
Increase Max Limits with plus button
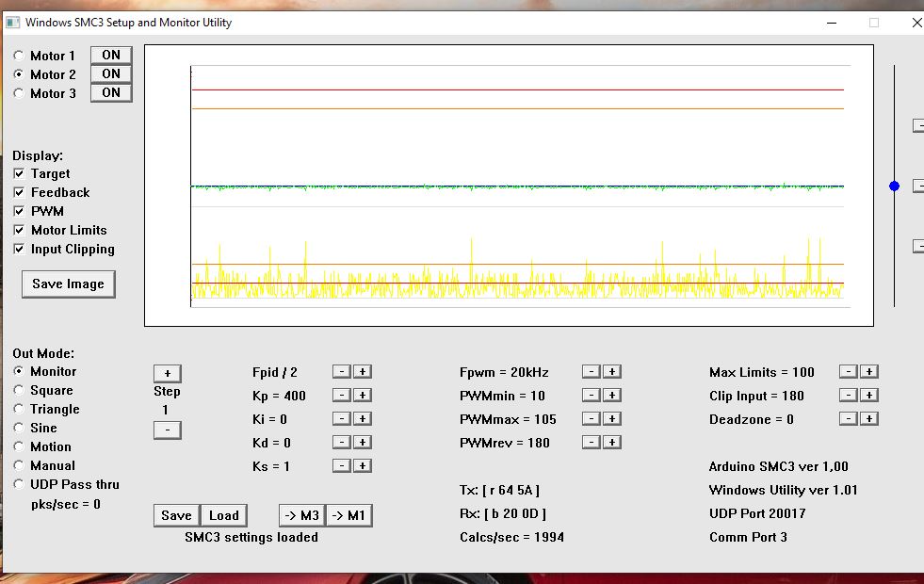coord(869,372)
